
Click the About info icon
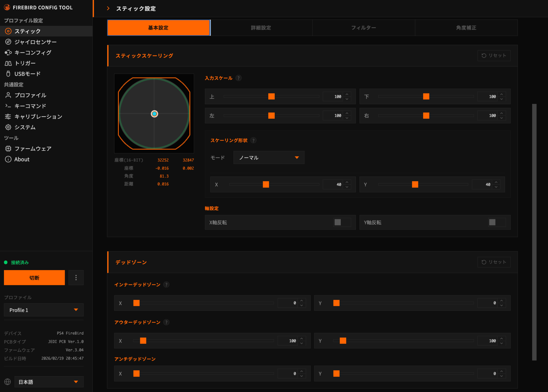pos(8,159)
